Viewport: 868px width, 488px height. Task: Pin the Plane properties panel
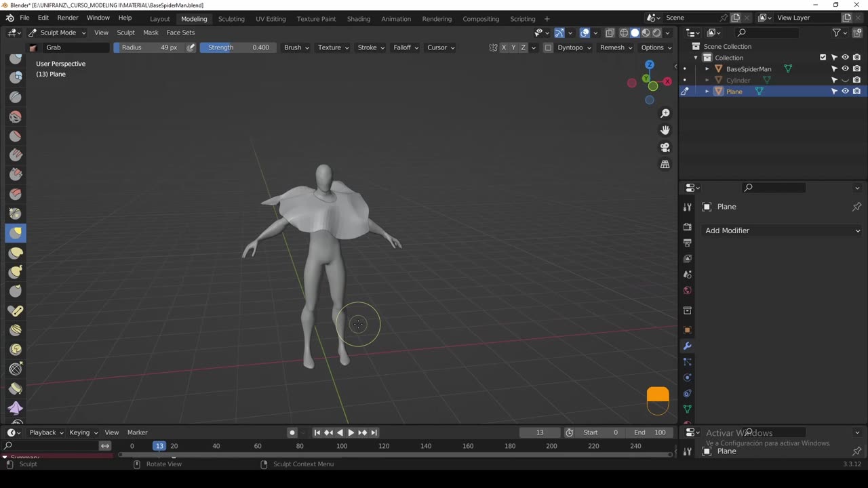856,207
